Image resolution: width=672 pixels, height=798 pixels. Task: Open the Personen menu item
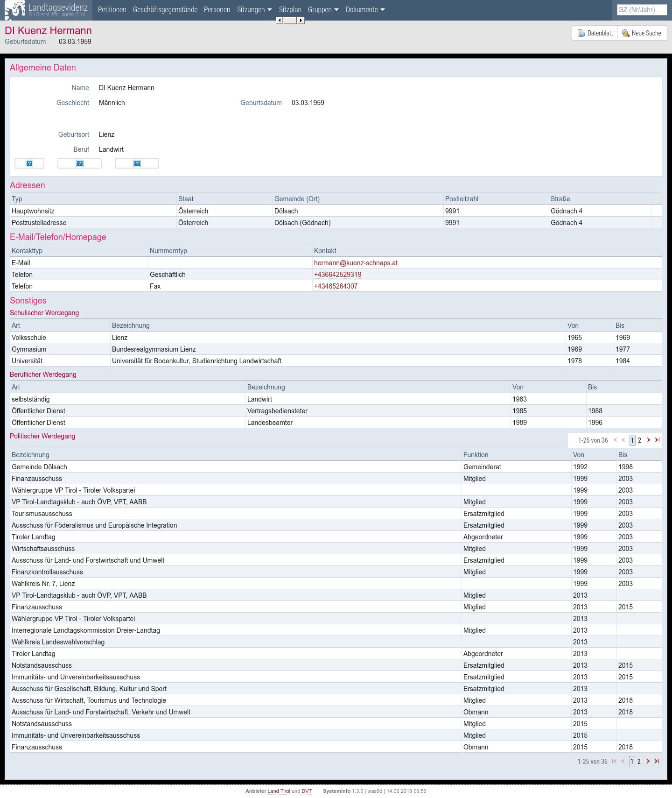pos(217,10)
